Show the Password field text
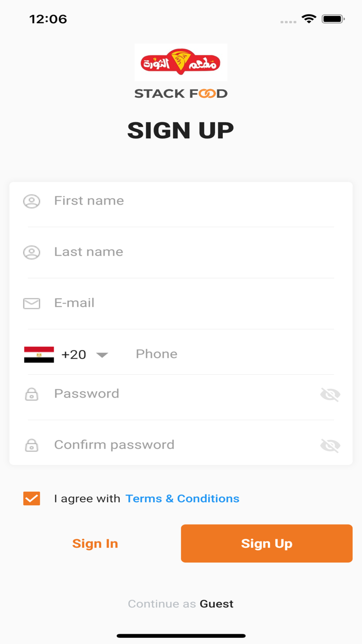 point(330,394)
